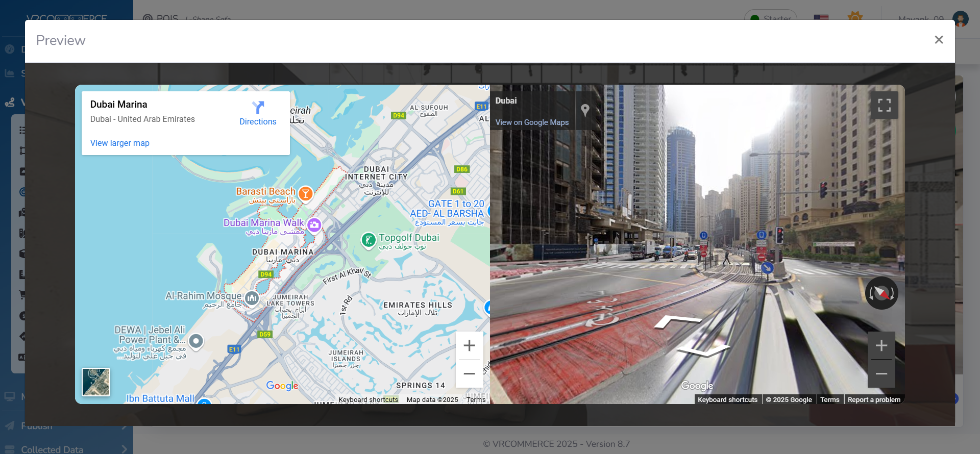Open View on Google Maps link

(x=531, y=122)
